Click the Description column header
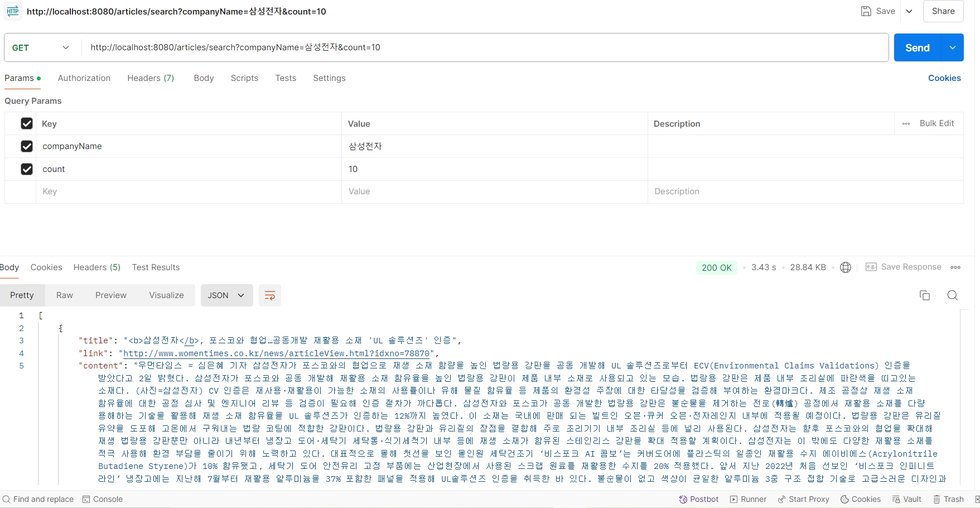This screenshot has height=508, width=980. tap(677, 123)
